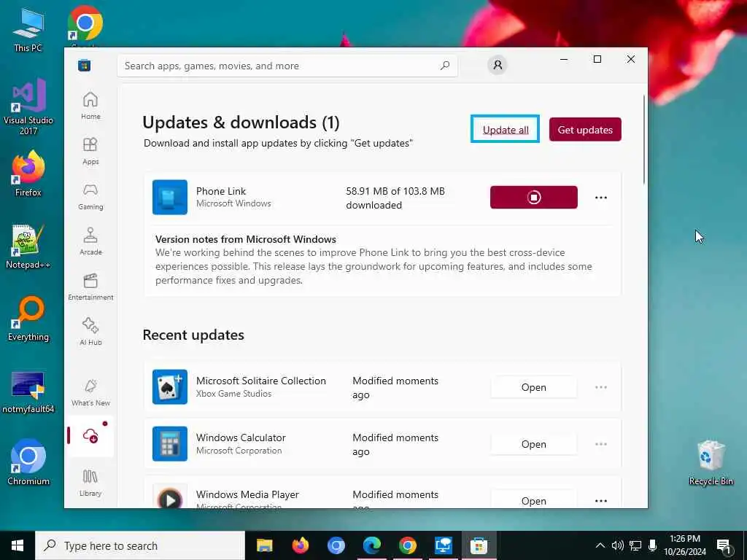Open the Apps section in sidebar

click(x=90, y=151)
